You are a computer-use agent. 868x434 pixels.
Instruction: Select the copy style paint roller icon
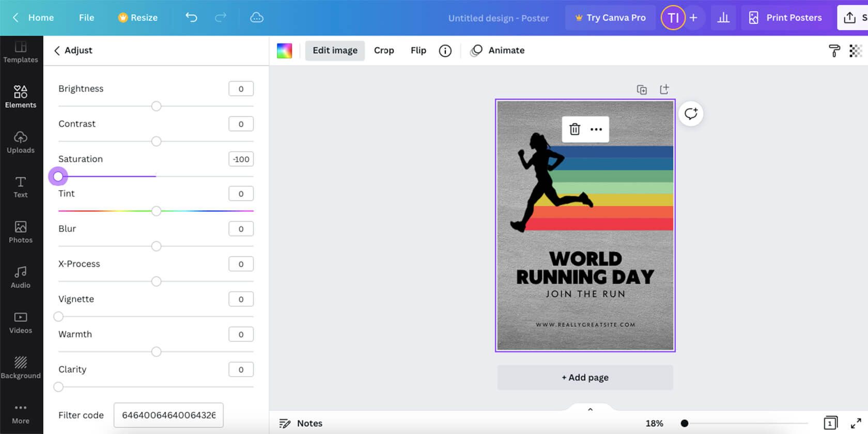coord(834,51)
